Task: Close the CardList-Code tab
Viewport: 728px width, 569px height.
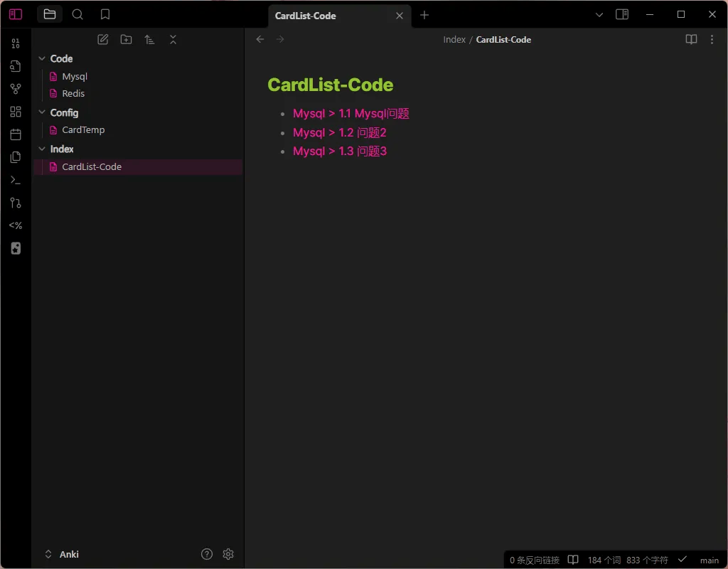Action: [x=400, y=16]
